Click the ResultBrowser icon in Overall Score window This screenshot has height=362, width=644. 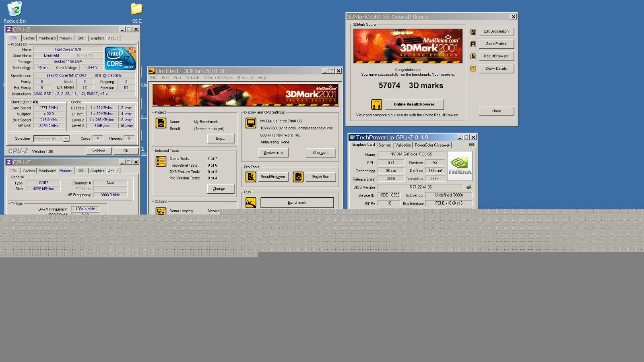coord(473,56)
